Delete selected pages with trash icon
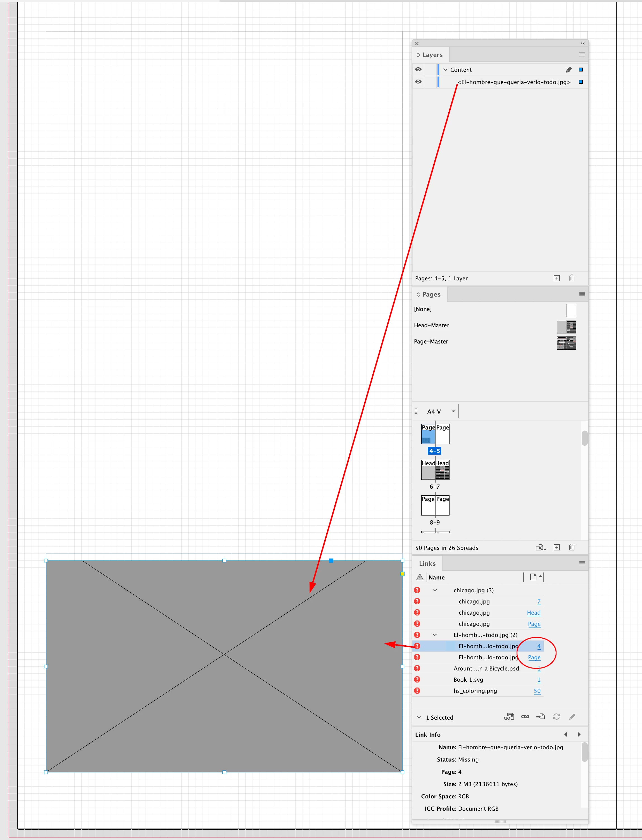Screen dimensions: 642x840 click(572, 547)
